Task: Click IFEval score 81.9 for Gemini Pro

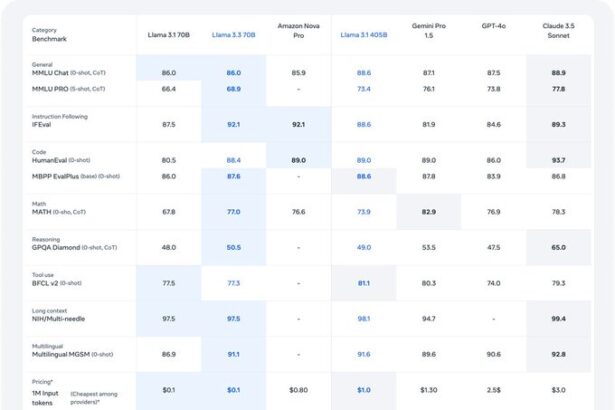Action: (429, 125)
